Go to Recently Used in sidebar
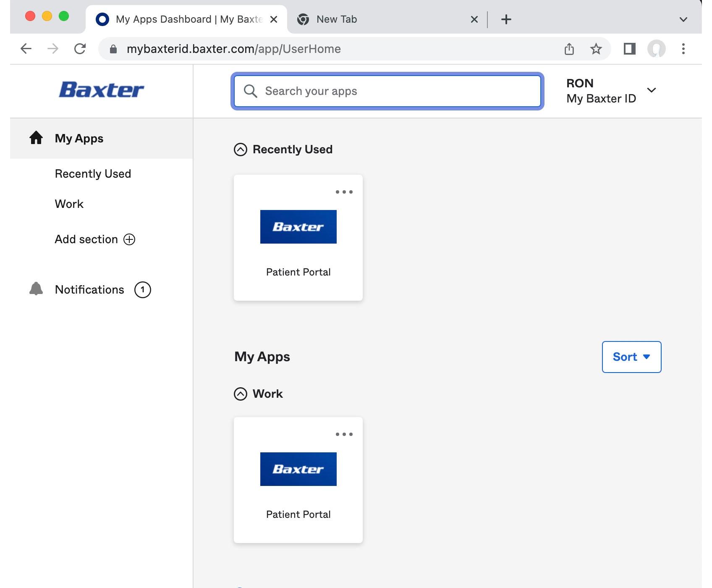Screen dimensions: 712x588 (x=93, y=174)
